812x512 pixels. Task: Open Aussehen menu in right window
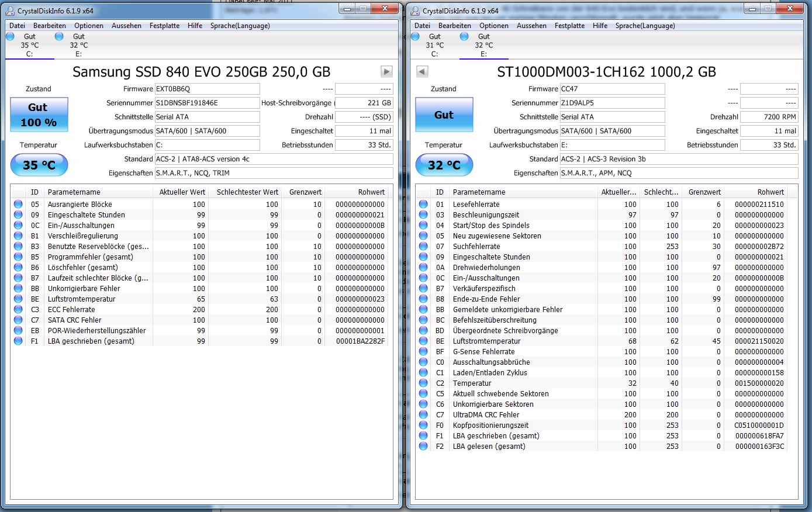[532, 26]
